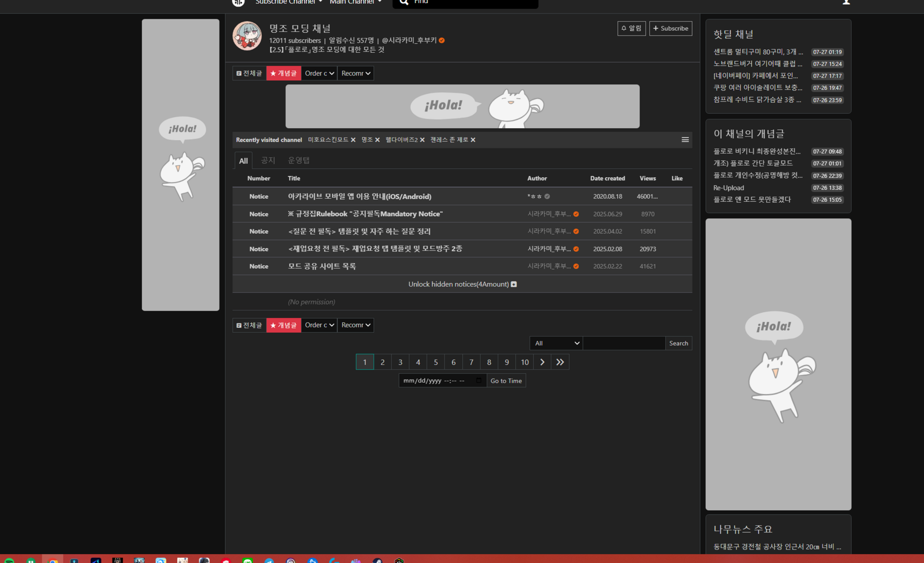Click the plus icon beside hidden notices
Image resolution: width=924 pixels, height=563 pixels.
point(514,284)
